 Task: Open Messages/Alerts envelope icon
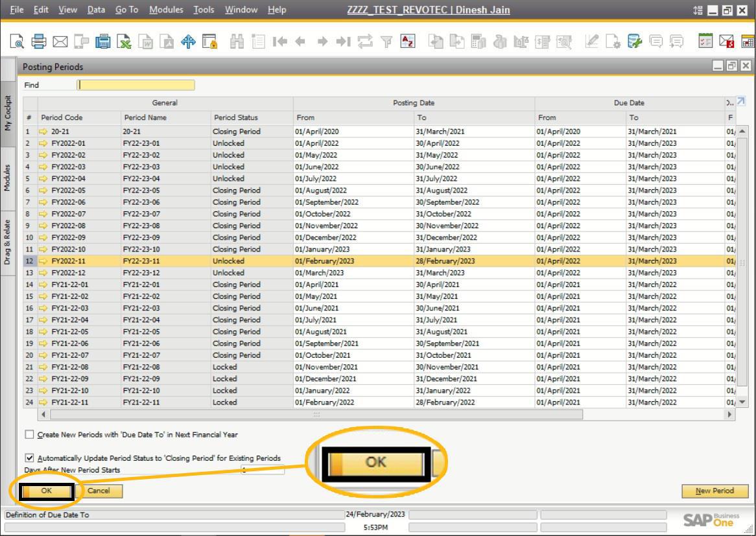(727, 41)
